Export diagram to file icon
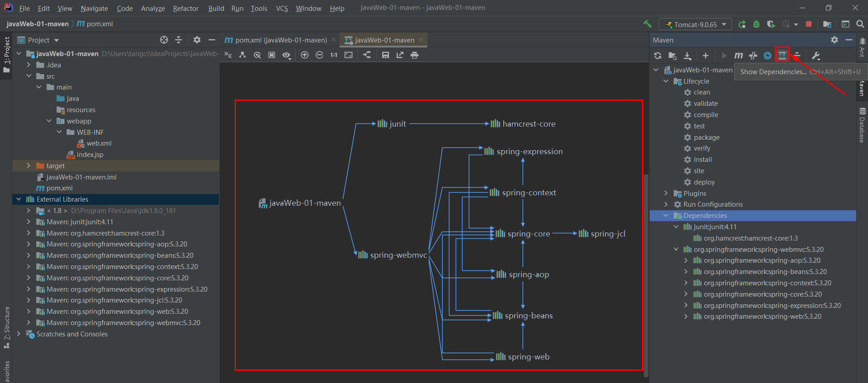Screen dimensions: 868x383 tap(400, 55)
